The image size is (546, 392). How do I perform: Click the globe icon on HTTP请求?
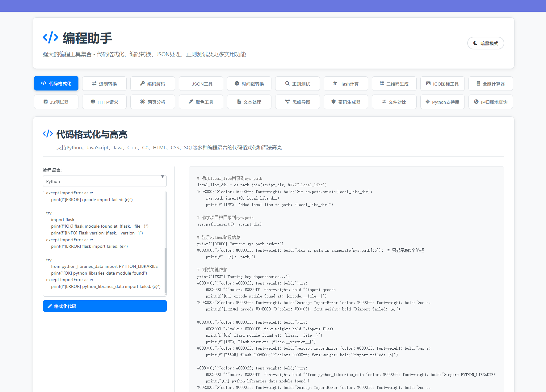click(x=93, y=102)
